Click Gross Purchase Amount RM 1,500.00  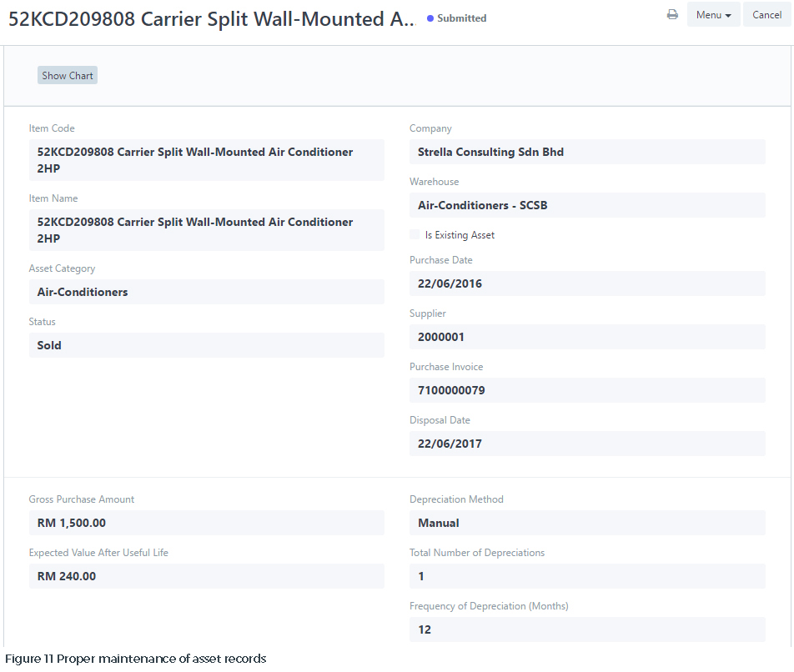(207, 523)
